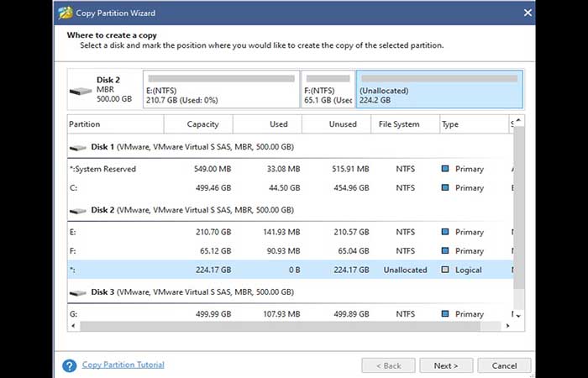Select the E:(NTFS) block in disk map
This screenshot has width=588, height=378.
tap(221, 89)
